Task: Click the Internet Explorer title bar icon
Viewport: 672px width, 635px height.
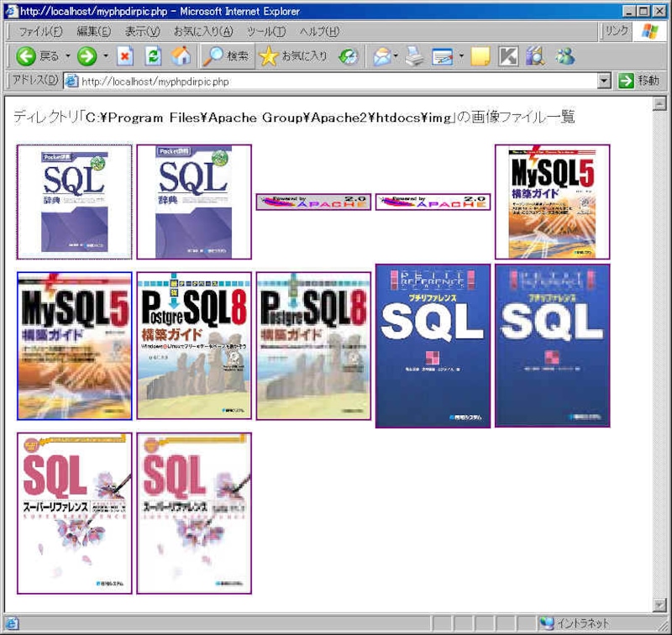Action: click(11, 11)
